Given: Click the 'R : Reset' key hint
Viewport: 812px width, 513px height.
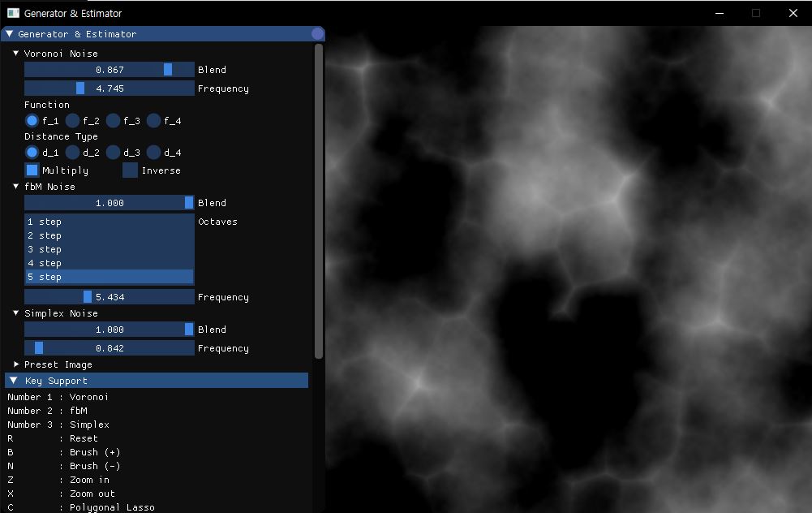Looking at the screenshot, I should pos(52,438).
